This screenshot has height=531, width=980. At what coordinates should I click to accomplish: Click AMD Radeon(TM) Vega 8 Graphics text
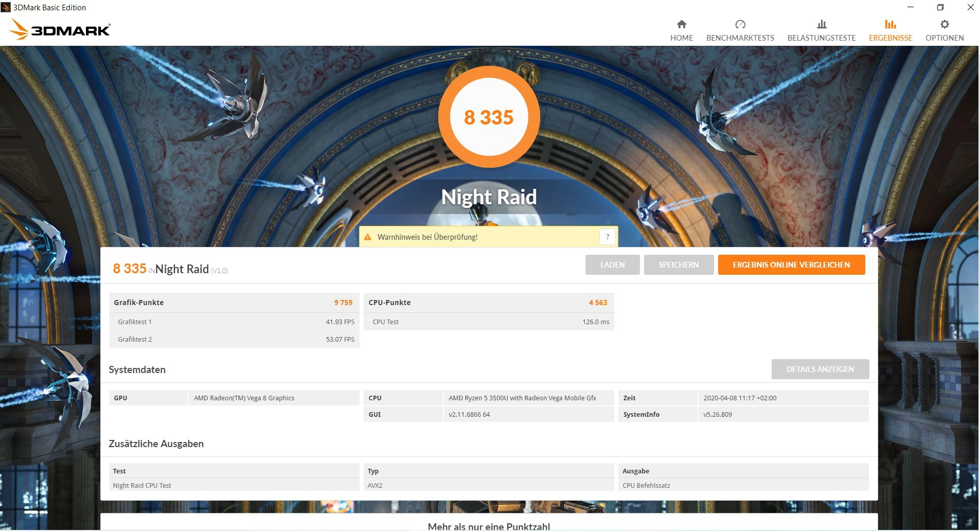(x=244, y=398)
